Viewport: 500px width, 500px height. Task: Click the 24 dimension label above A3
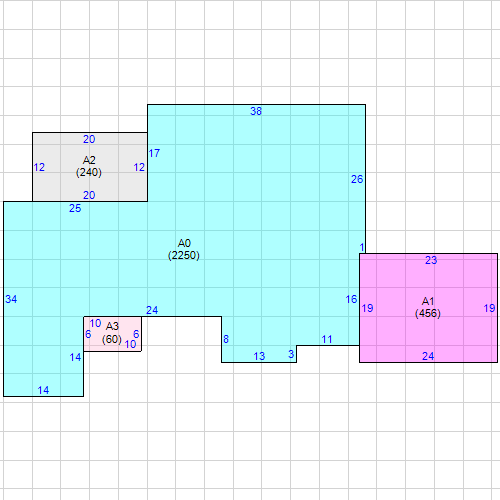152,310
